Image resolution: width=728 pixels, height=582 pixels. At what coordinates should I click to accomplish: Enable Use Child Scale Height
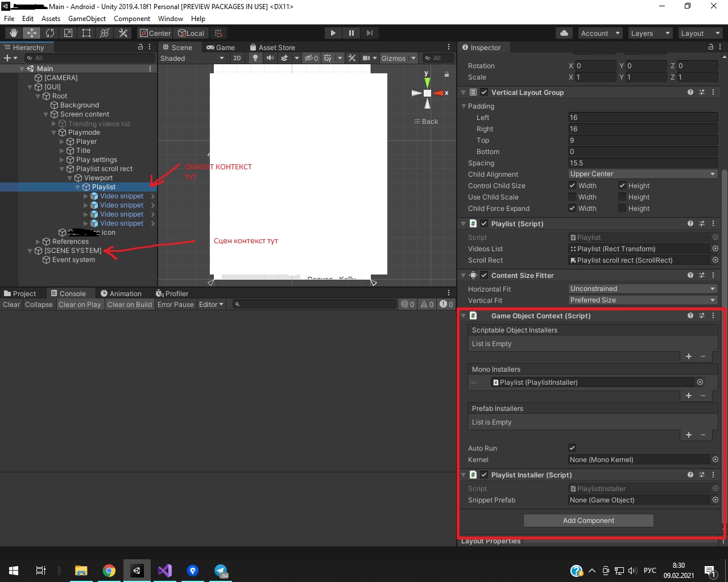[622, 197]
